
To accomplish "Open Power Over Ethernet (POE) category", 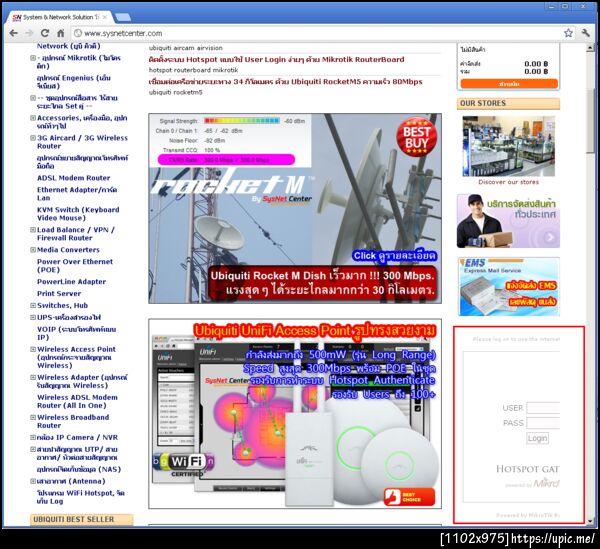I will (x=75, y=266).
